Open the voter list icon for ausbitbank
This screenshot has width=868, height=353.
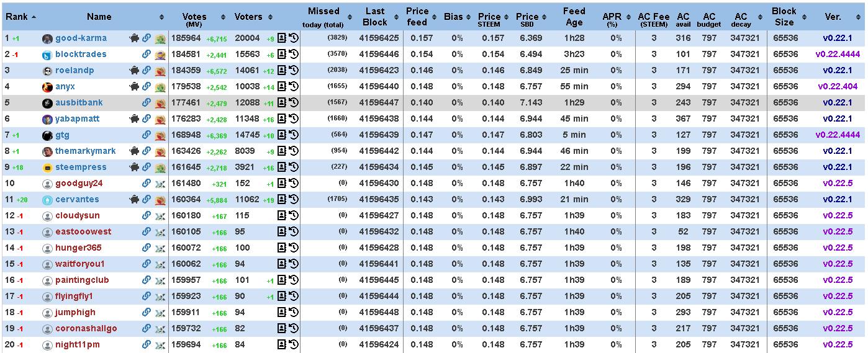tap(281, 102)
